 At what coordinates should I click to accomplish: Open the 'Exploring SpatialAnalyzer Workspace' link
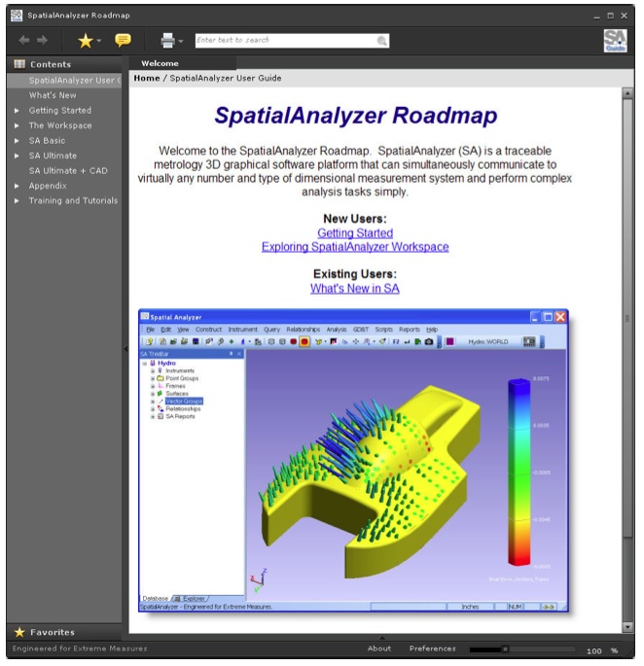355,247
